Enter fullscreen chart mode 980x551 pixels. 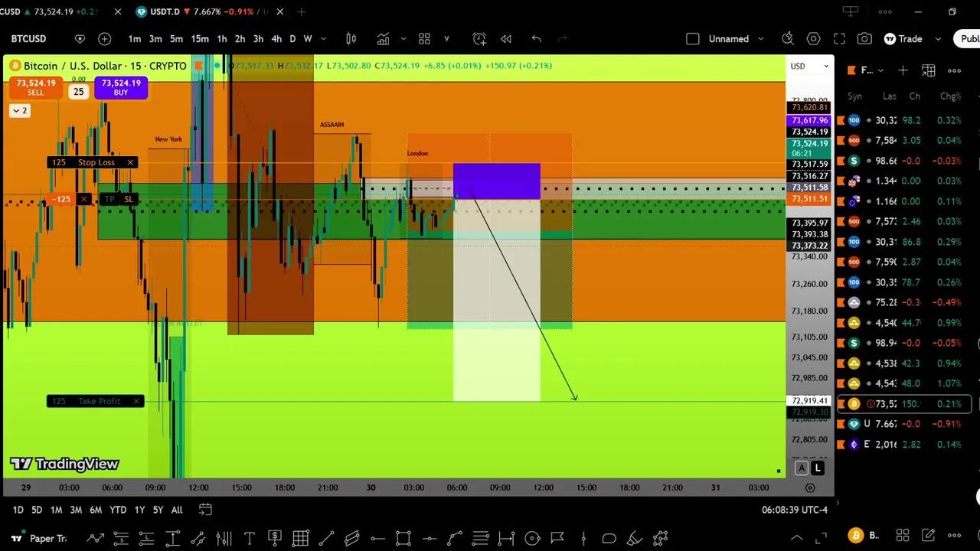point(839,39)
